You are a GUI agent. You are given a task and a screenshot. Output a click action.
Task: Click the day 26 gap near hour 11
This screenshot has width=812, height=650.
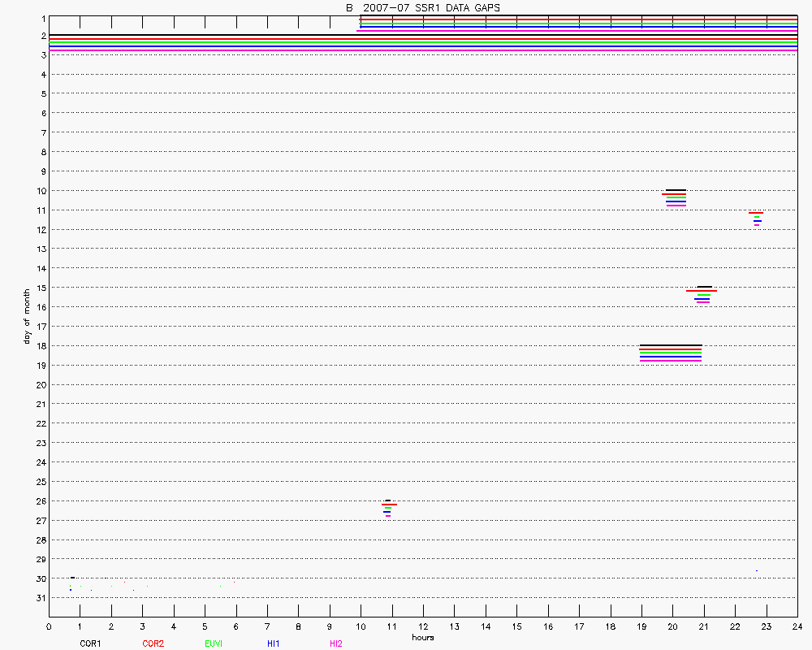pyautogui.click(x=389, y=508)
